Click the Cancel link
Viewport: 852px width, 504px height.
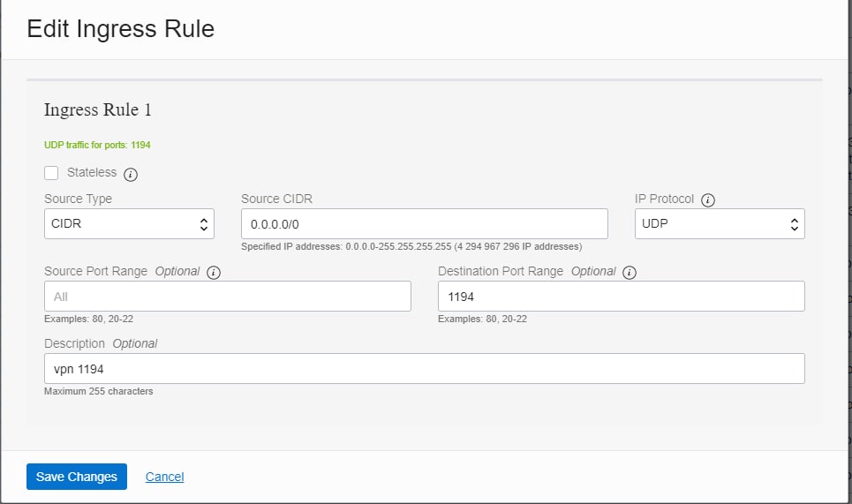pos(164,477)
